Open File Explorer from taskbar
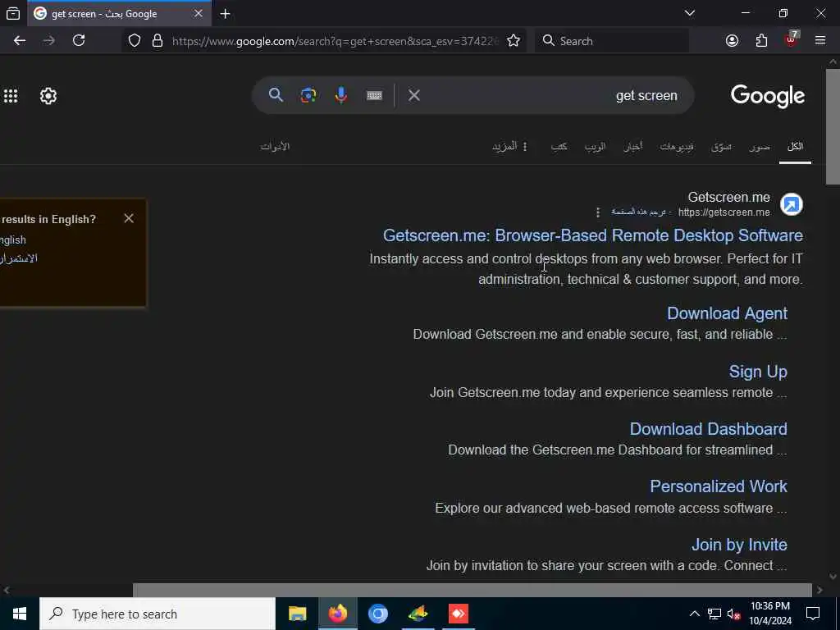 pos(297,614)
